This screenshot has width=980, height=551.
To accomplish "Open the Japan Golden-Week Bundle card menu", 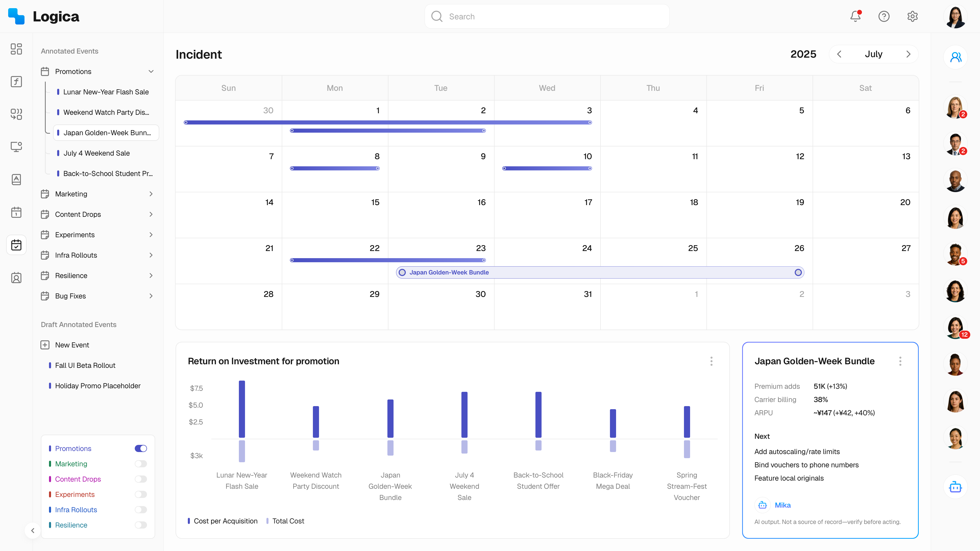I will click(900, 361).
